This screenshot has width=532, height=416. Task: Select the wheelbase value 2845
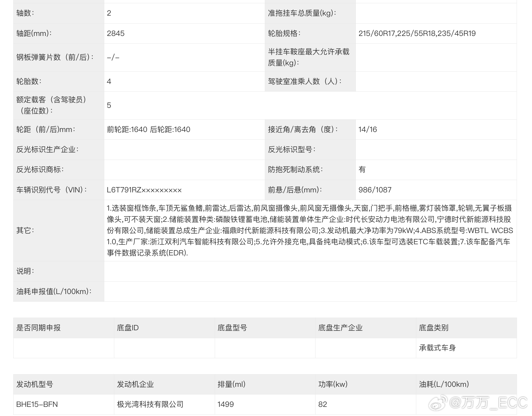(x=115, y=33)
